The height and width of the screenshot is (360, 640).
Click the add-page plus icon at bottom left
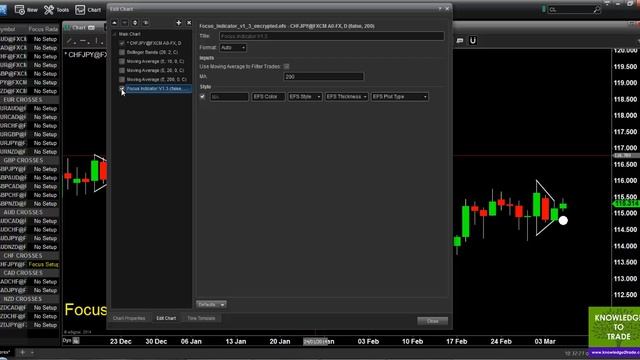click(x=22, y=352)
